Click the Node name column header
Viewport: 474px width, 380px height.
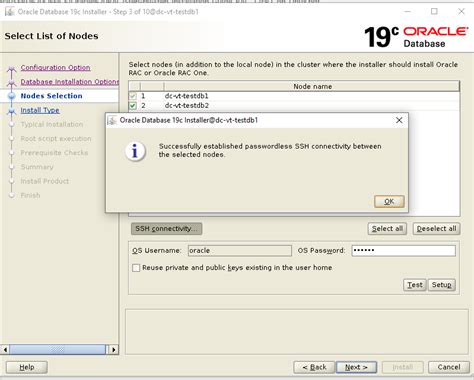[x=312, y=86]
